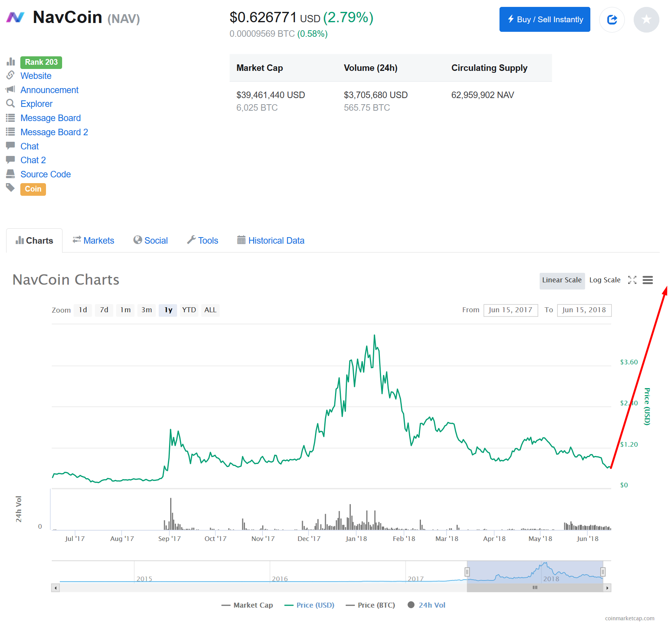The width and height of the screenshot is (672, 631).
Task: Open the Announcement link
Action: click(x=49, y=90)
